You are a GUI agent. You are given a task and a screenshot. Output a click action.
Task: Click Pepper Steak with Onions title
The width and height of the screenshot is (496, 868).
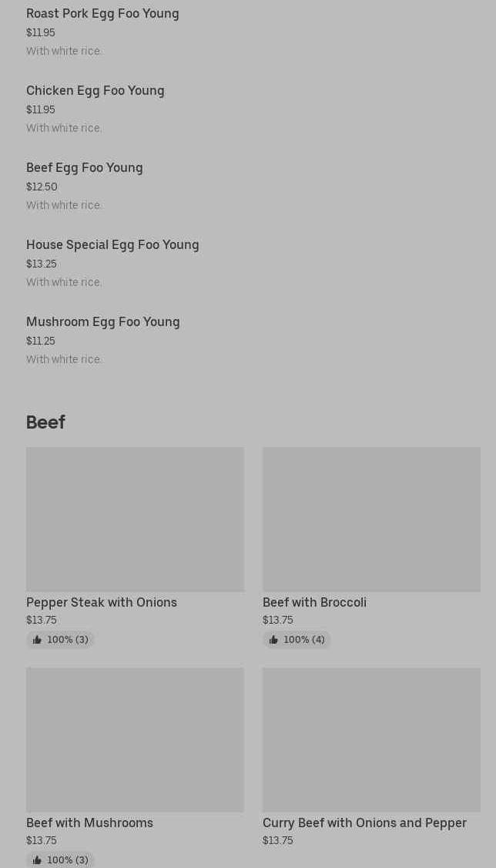point(102,602)
